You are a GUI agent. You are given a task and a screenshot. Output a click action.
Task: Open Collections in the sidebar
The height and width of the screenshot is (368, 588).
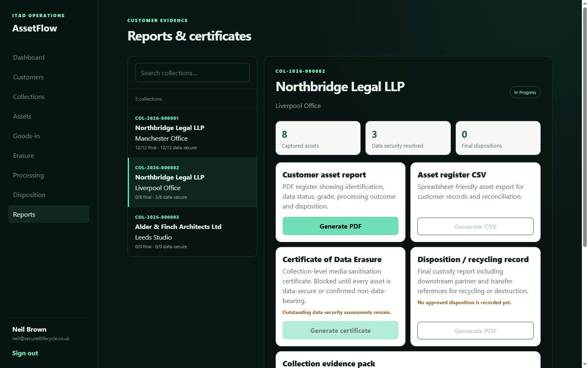coord(49,96)
